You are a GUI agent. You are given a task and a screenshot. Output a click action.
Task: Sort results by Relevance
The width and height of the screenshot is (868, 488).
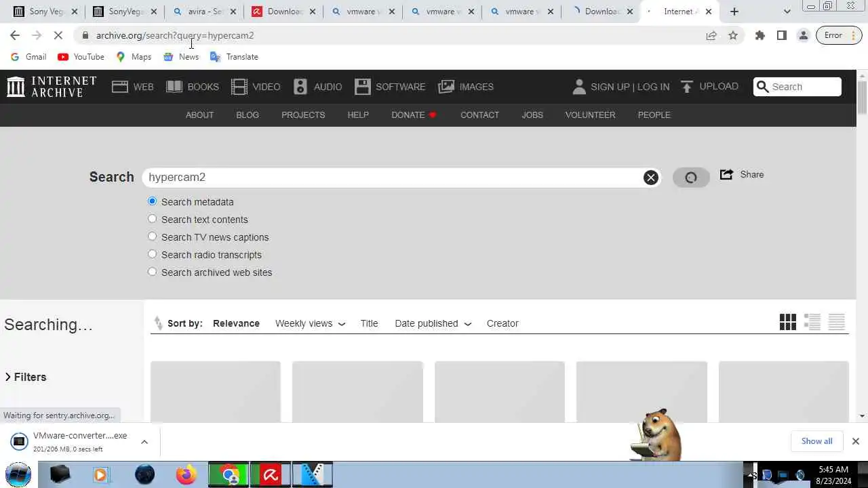pos(236,323)
